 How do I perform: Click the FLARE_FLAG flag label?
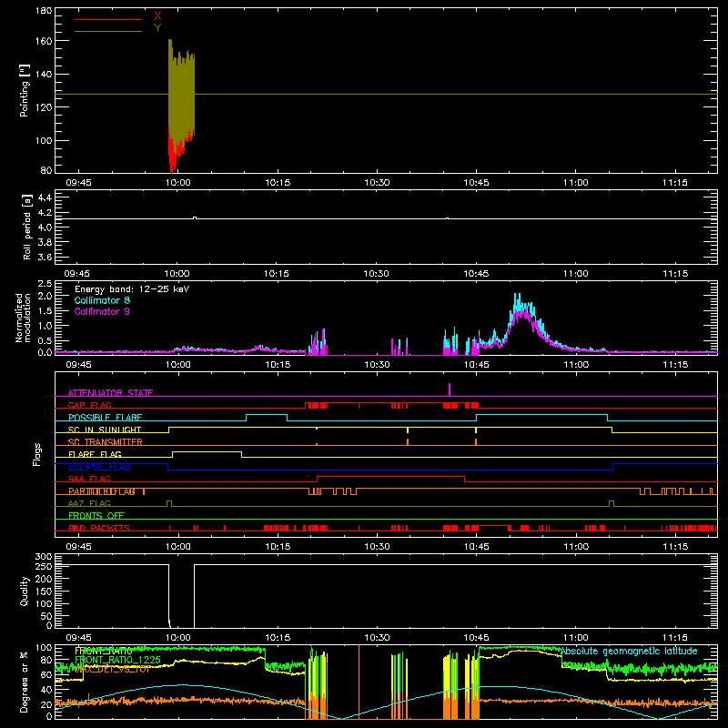(x=95, y=454)
